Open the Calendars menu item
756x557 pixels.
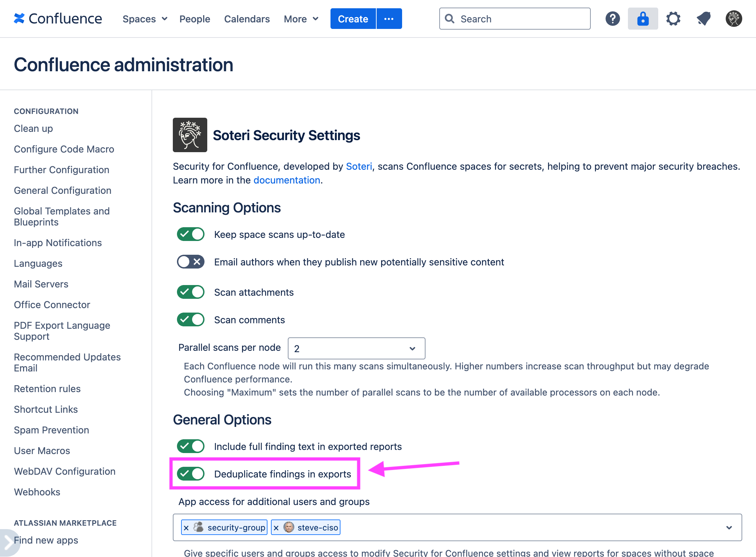click(247, 19)
